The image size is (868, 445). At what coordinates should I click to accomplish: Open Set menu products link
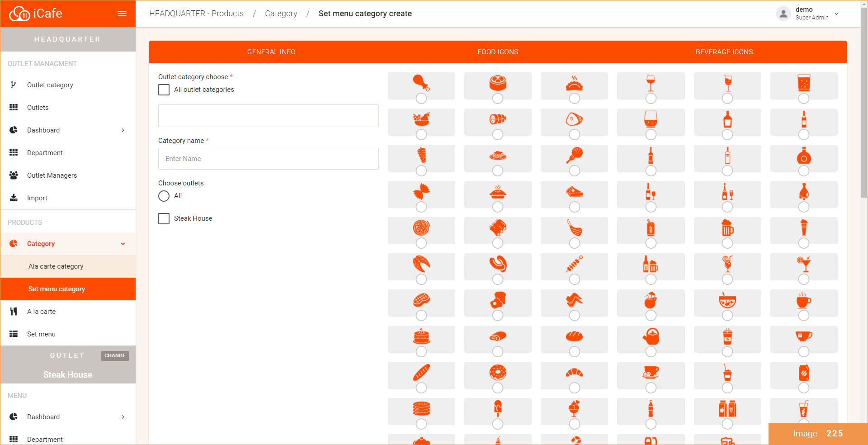[68, 334]
